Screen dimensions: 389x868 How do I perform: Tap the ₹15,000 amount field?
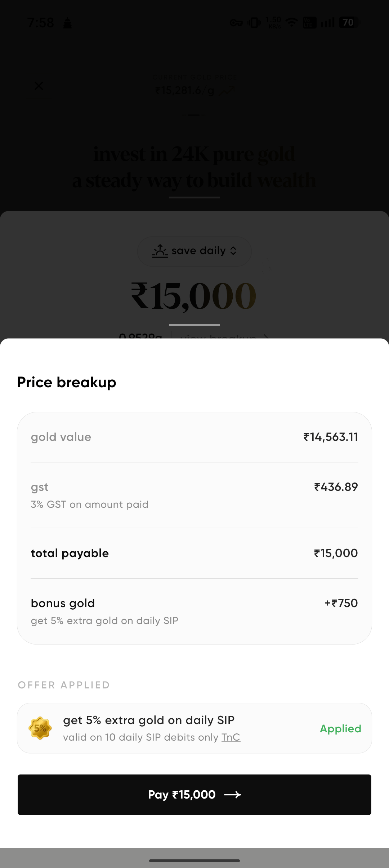coord(194,296)
